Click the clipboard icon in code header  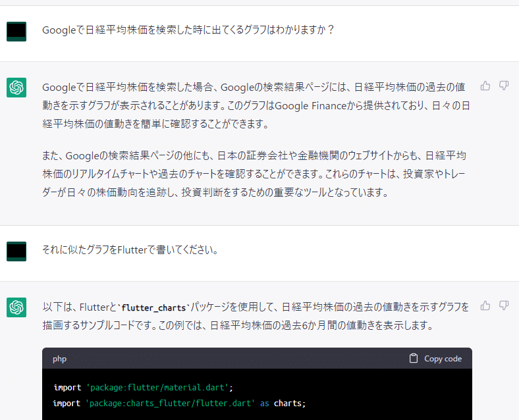coord(414,359)
